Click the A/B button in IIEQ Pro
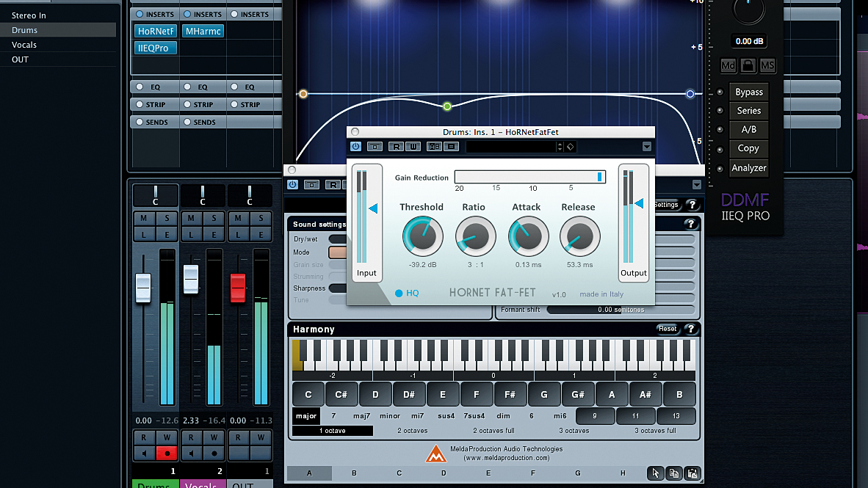The width and height of the screenshot is (868, 488). [x=748, y=129]
